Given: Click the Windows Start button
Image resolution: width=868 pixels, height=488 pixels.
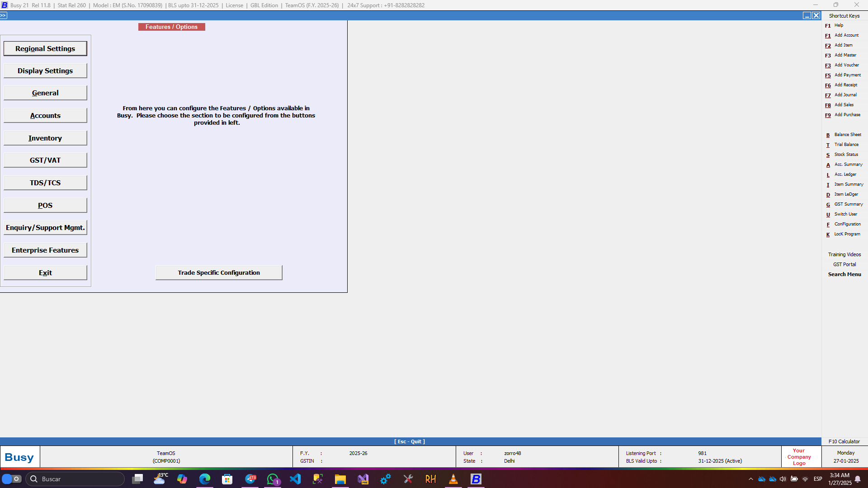Looking at the screenshot, I should click(12, 479).
